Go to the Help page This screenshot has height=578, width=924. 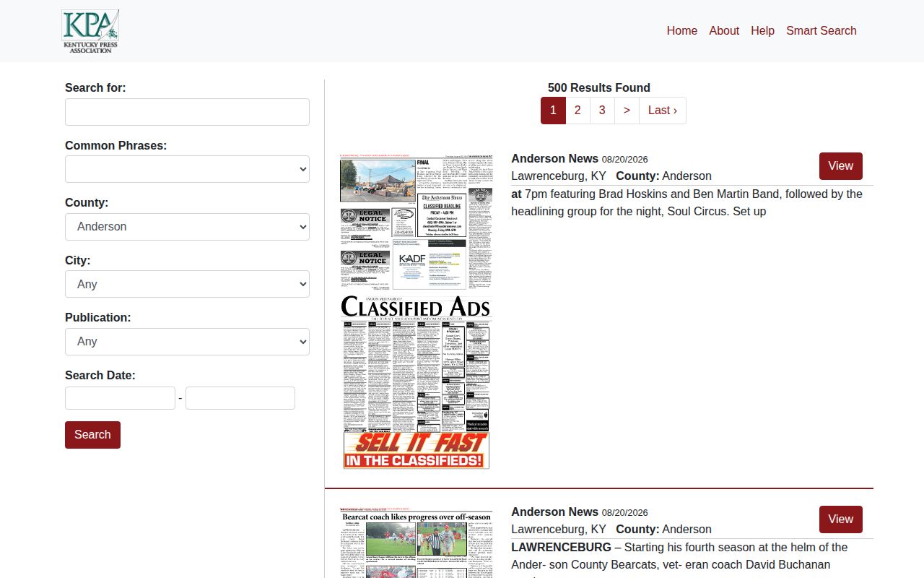(x=762, y=30)
